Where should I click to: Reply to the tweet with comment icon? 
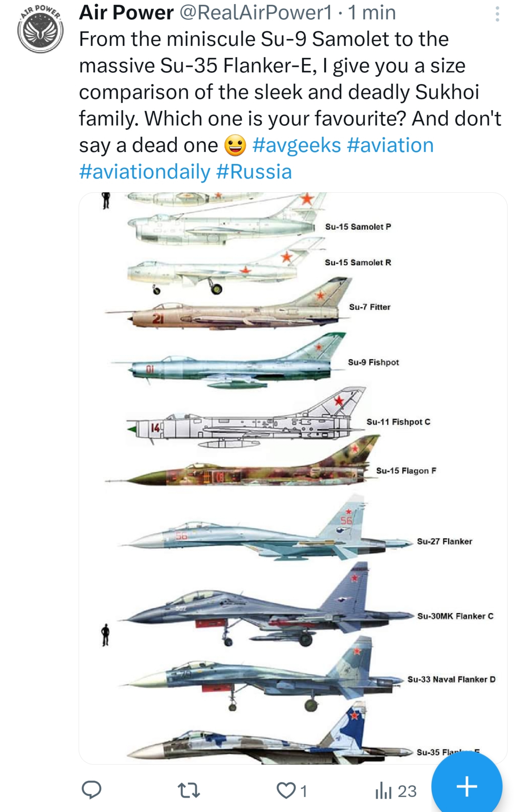click(91, 790)
